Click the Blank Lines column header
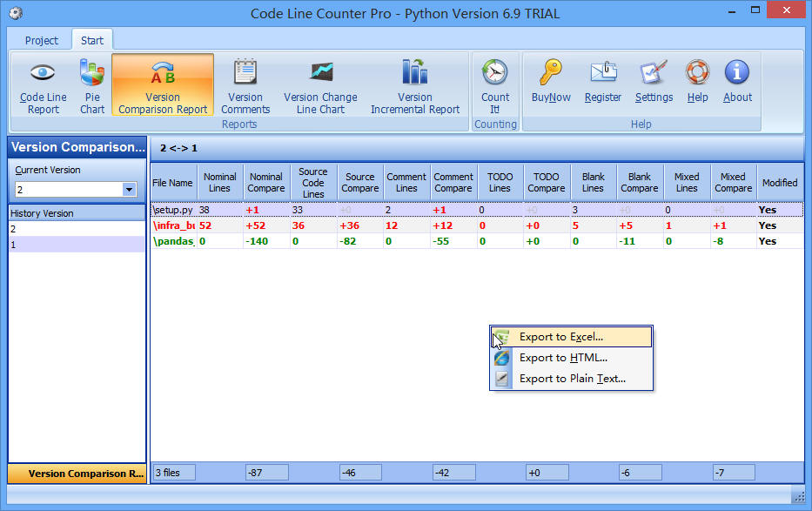Viewport: 812px width, 511px height. (593, 183)
